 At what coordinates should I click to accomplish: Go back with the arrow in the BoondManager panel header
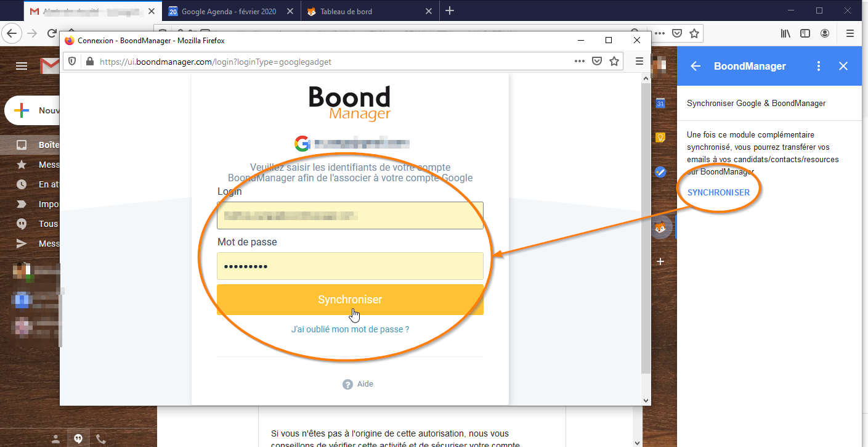[x=696, y=66]
